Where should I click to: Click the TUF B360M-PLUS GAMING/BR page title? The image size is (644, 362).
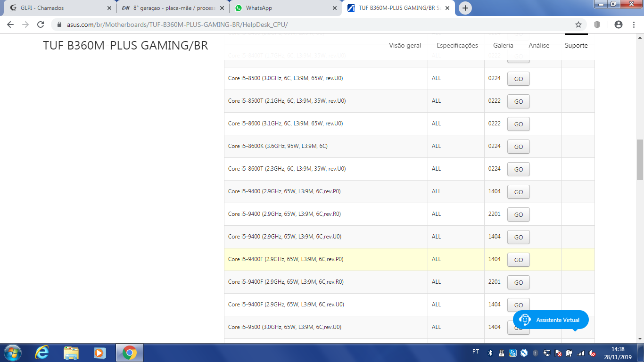coord(125,45)
